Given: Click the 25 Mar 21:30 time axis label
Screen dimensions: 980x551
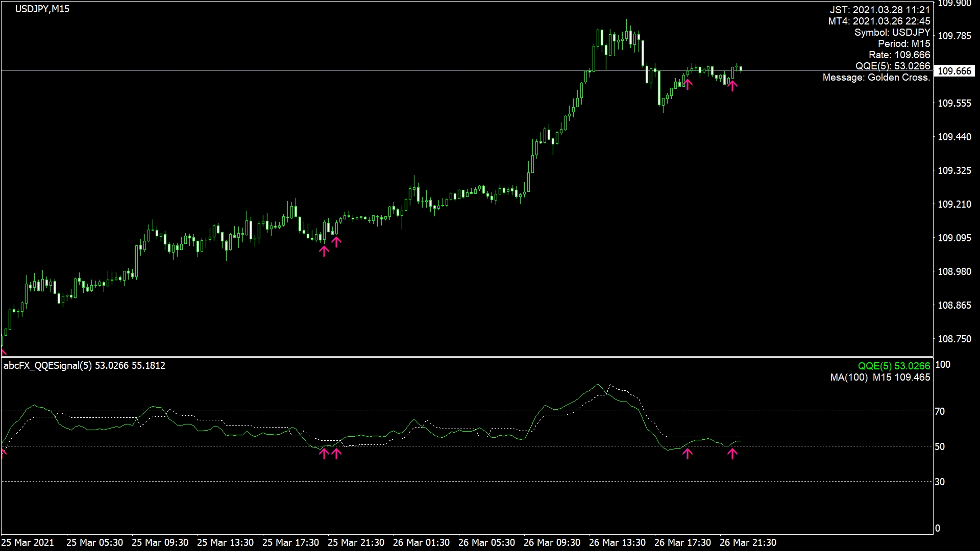Looking at the screenshot, I should click(356, 542).
